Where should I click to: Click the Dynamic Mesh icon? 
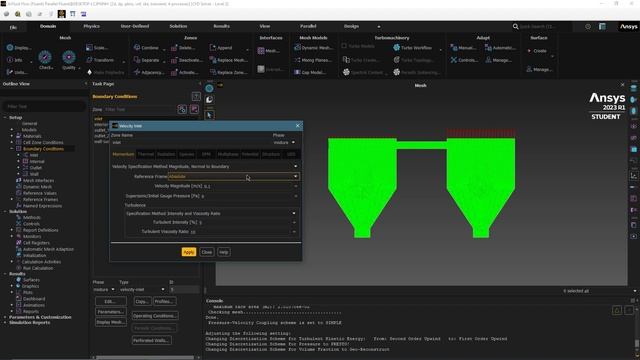pos(298,48)
